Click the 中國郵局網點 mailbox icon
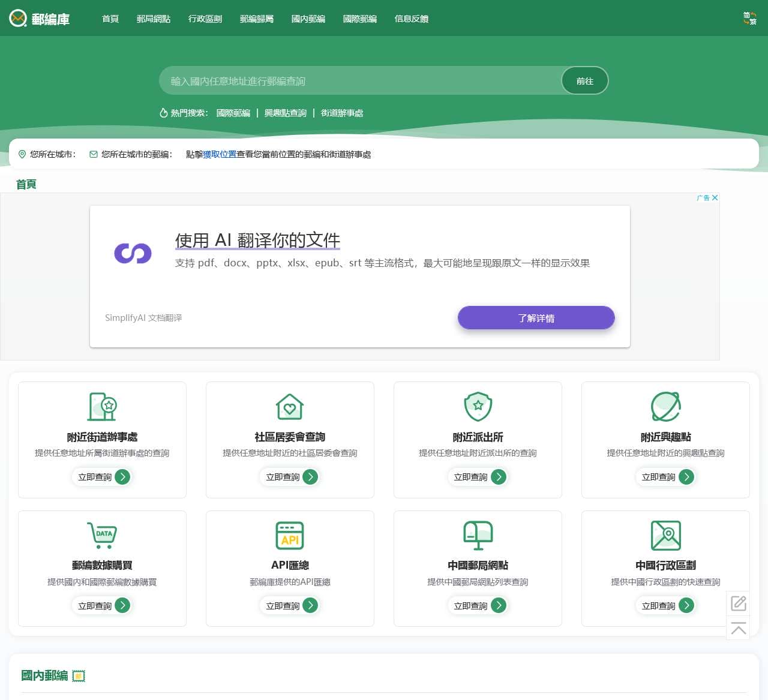Viewport: 768px width, 700px height. [x=478, y=535]
